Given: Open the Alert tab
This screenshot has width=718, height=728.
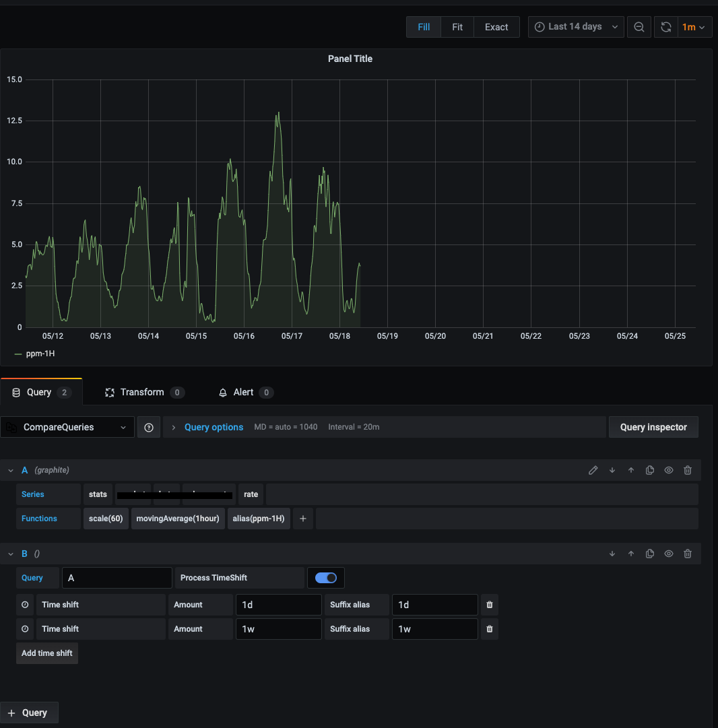Looking at the screenshot, I should pyautogui.click(x=245, y=392).
